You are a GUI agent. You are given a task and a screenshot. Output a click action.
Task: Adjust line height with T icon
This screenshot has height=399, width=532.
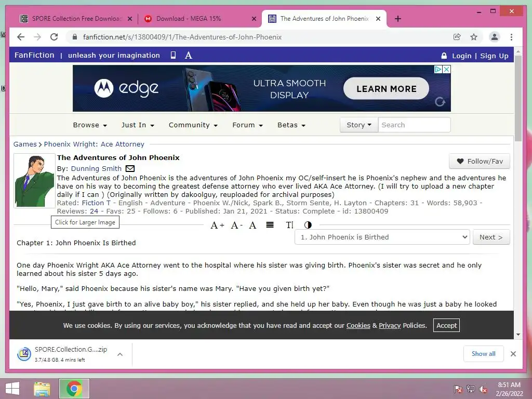[289, 225]
